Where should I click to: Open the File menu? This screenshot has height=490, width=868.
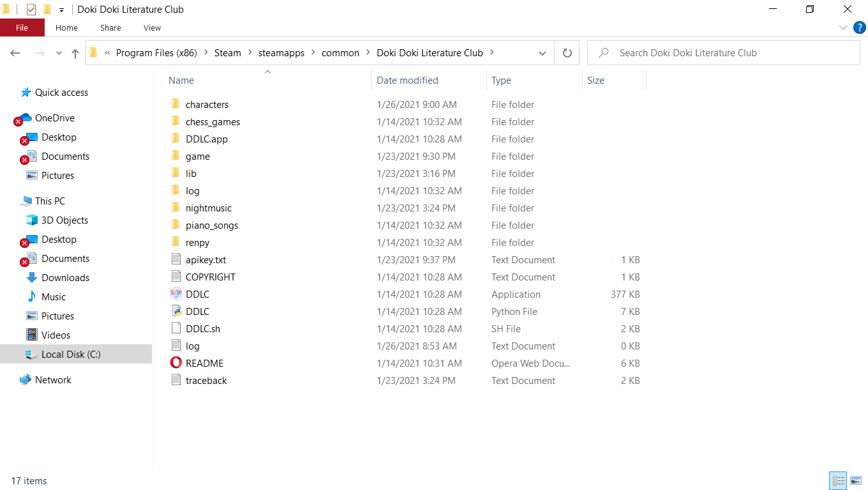coord(22,27)
